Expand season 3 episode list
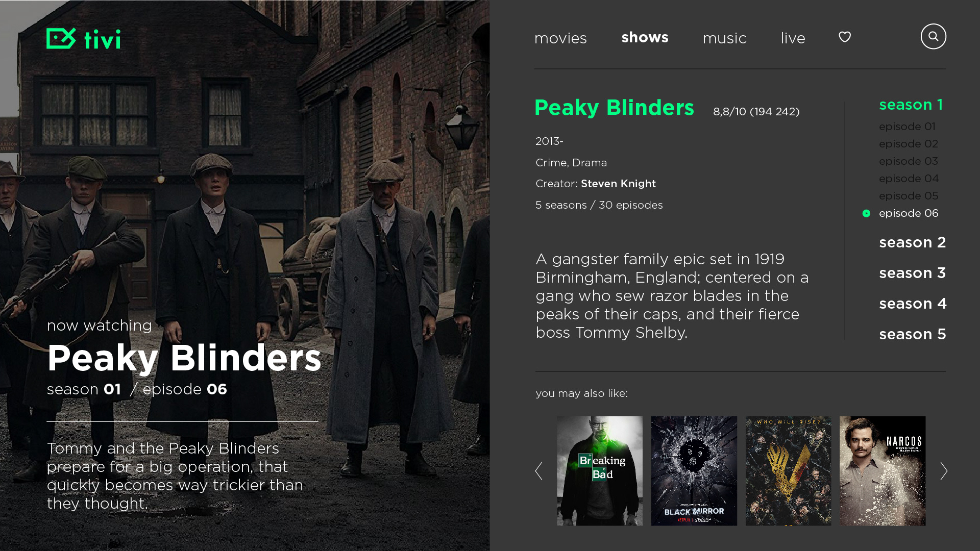The width and height of the screenshot is (980, 551). tap(912, 273)
